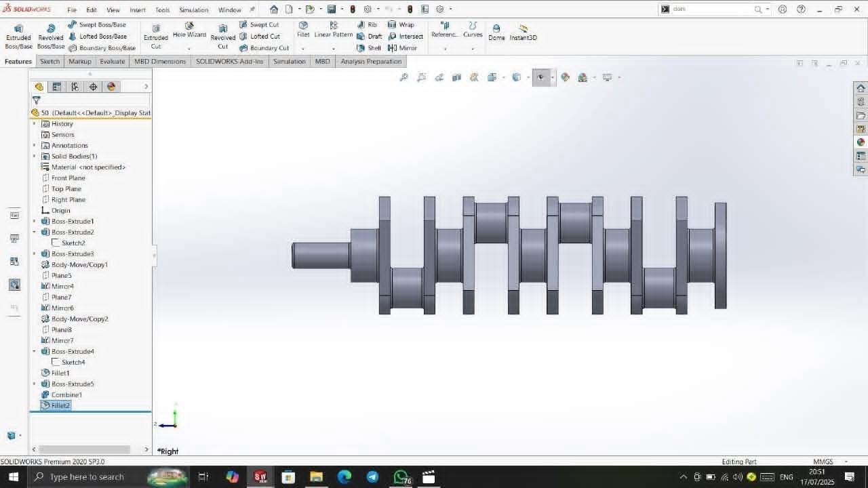Viewport: 868px width, 488px height.
Task: Pick the Boundary Boss/Base tool
Action: [x=102, y=48]
